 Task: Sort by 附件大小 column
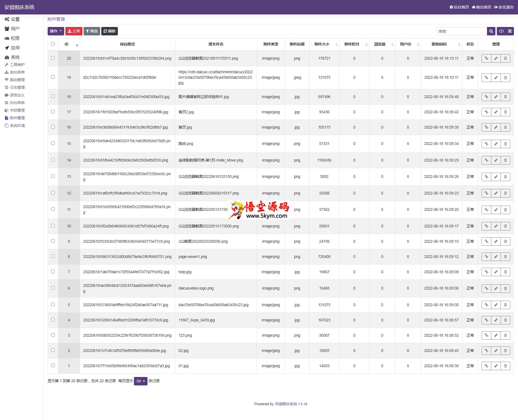click(324, 44)
